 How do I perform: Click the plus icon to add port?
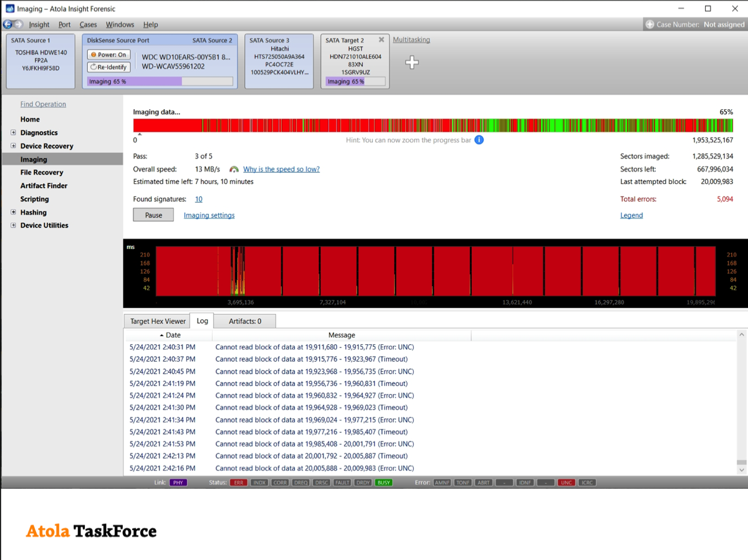pyautogui.click(x=411, y=62)
